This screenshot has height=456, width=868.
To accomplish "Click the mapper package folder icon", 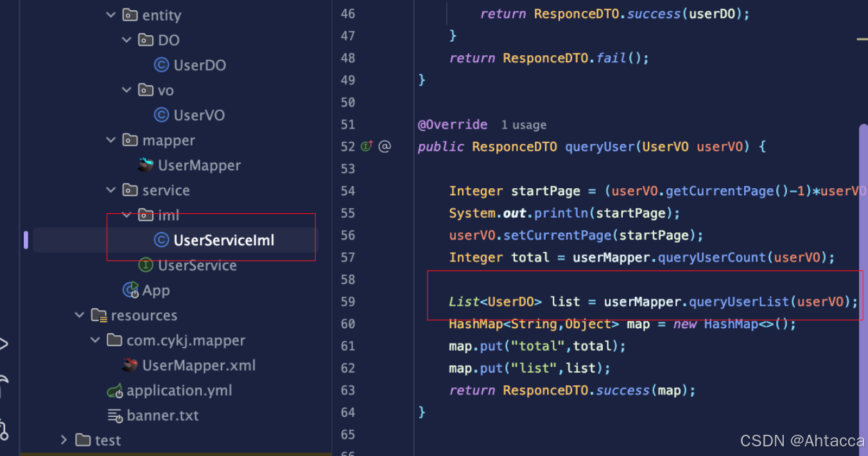I will tap(130, 140).
